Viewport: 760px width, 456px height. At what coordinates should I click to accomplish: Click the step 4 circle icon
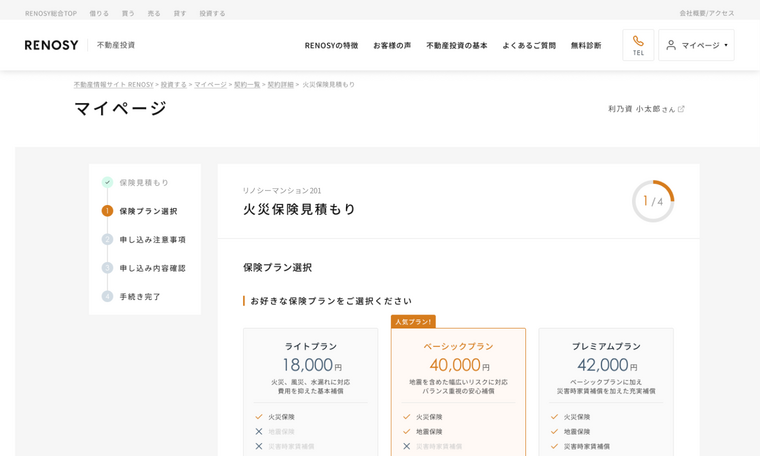coord(107,296)
